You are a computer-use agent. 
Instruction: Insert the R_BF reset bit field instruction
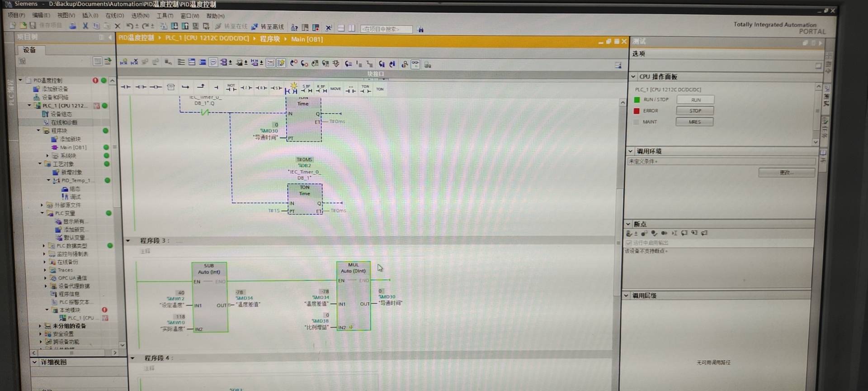point(321,88)
